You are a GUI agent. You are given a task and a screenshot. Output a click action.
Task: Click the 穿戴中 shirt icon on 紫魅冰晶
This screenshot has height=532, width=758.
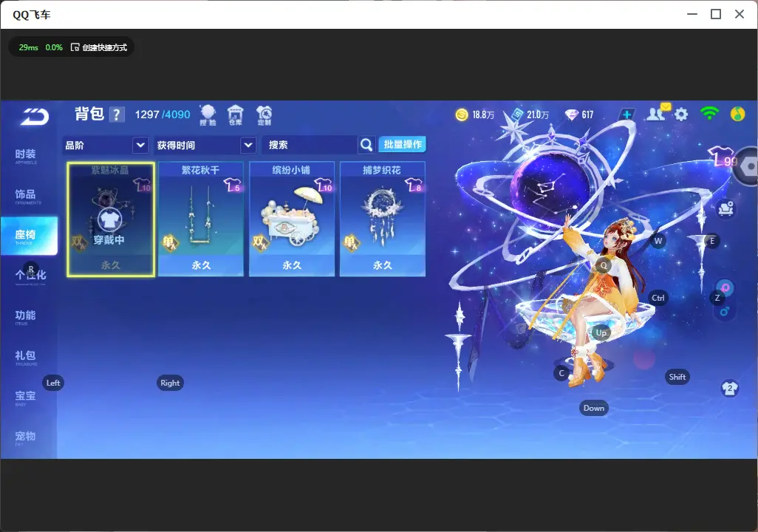[110, 220]
